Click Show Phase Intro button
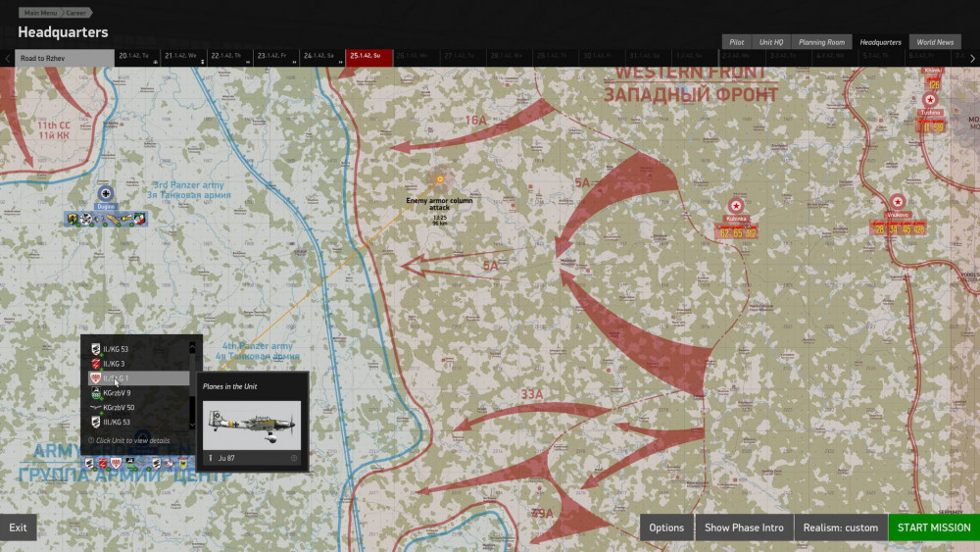 point(744,527)
